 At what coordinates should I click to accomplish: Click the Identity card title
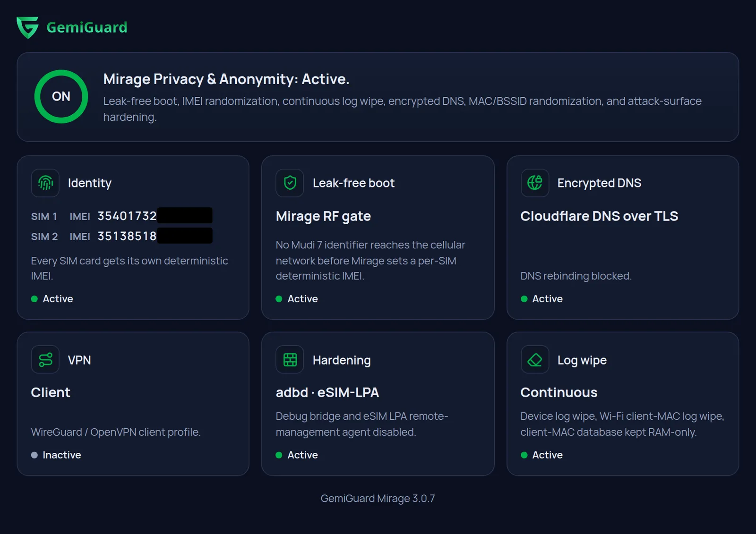pos(90,183)
